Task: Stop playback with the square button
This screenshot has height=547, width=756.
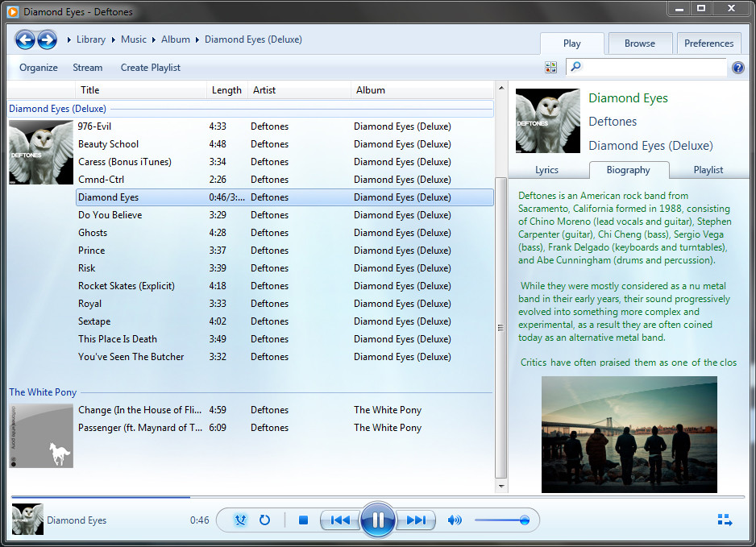Action: (x=303, y=520)
